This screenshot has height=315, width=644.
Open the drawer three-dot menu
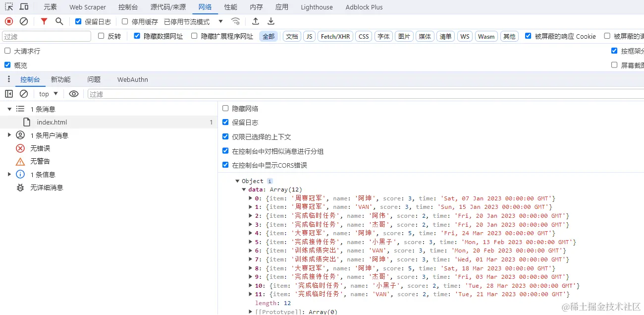pyautogui.click(x=9, y=79)
